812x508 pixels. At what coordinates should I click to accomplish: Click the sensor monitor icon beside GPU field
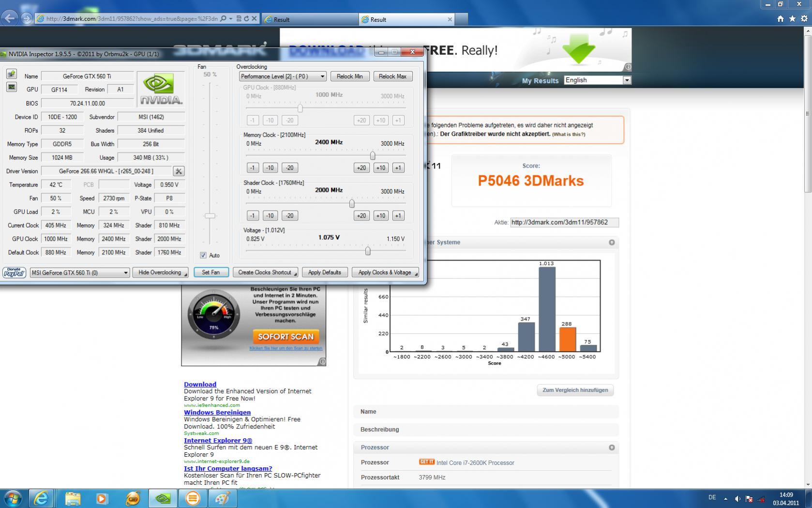[x=11, y=87]
